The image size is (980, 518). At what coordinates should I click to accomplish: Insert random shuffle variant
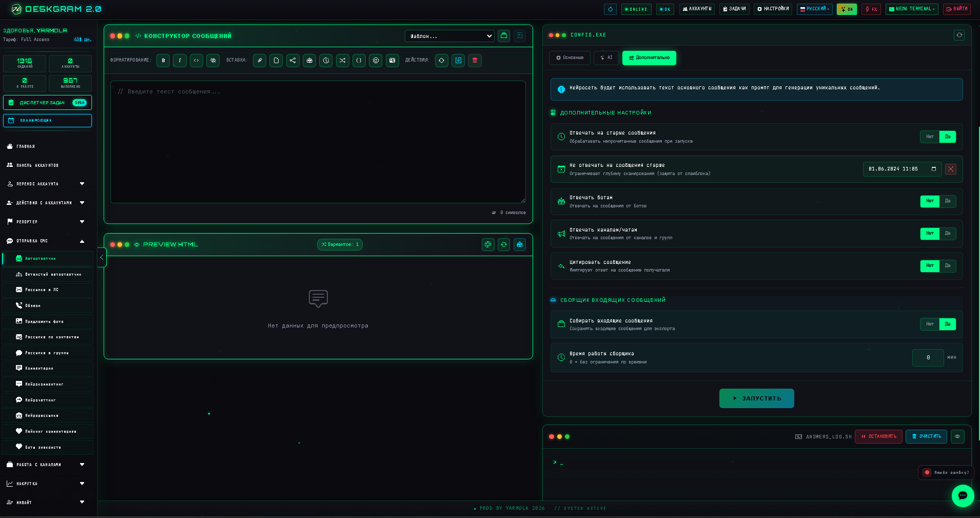click(342, 61)
